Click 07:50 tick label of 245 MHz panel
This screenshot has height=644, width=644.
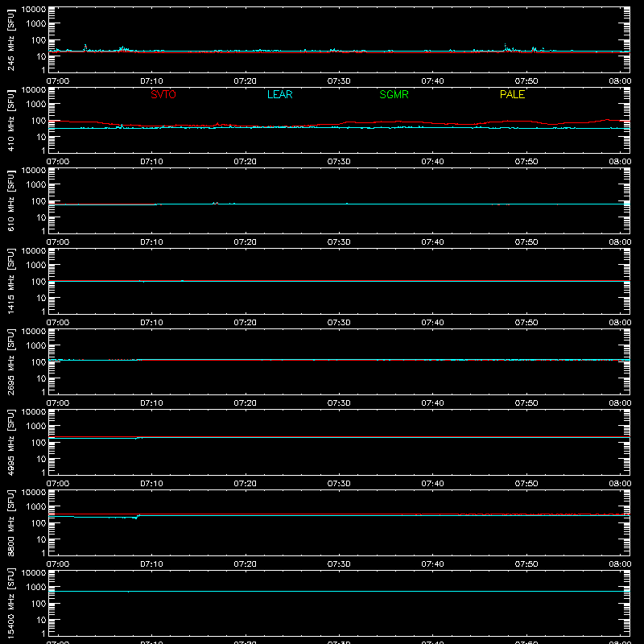[526, 81]
